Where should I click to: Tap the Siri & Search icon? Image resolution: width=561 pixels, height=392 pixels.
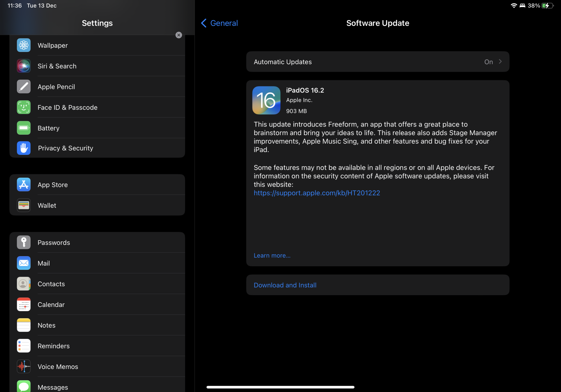pos(24,66)
